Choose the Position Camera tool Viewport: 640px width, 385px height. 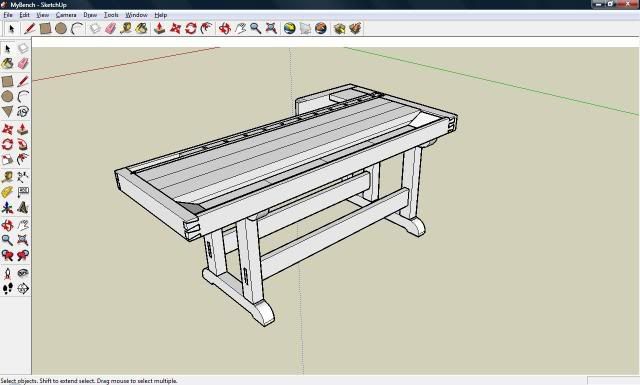[7, 273]
